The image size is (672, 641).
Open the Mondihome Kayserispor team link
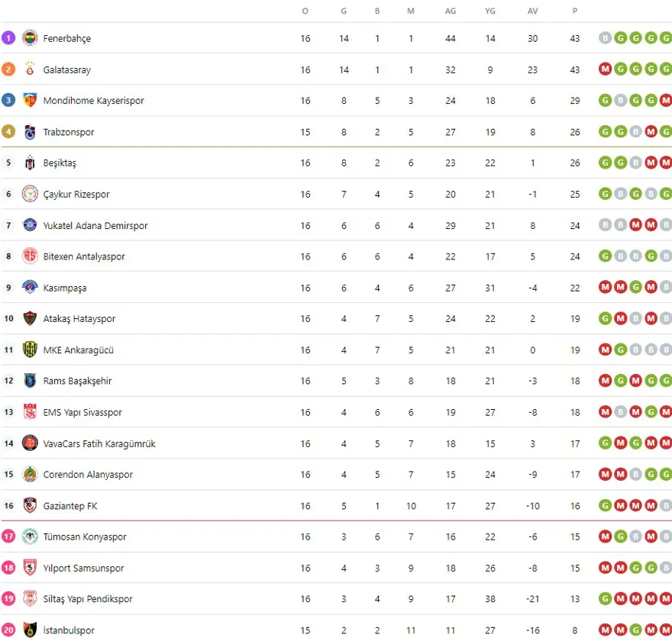93,101
